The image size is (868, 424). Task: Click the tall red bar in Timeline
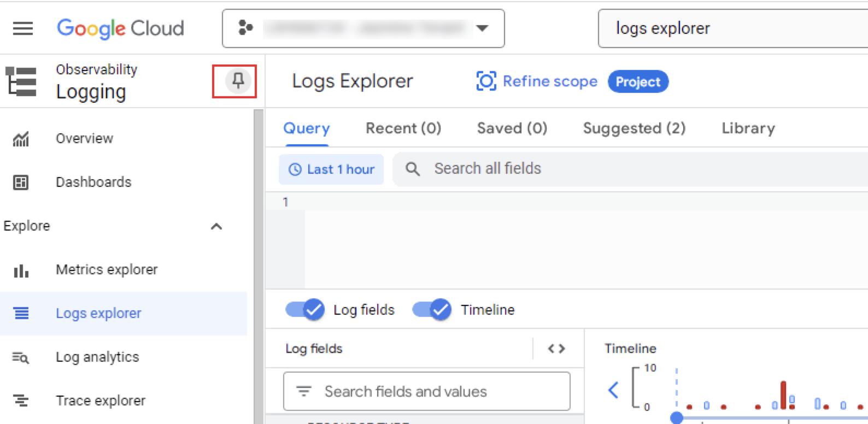click(x=783, y=394)
